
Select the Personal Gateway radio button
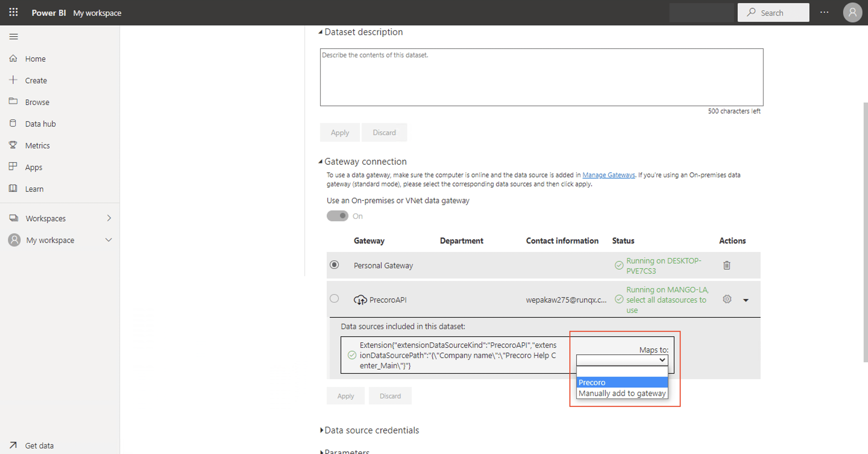pyautogui.click(x=334, y=265)
